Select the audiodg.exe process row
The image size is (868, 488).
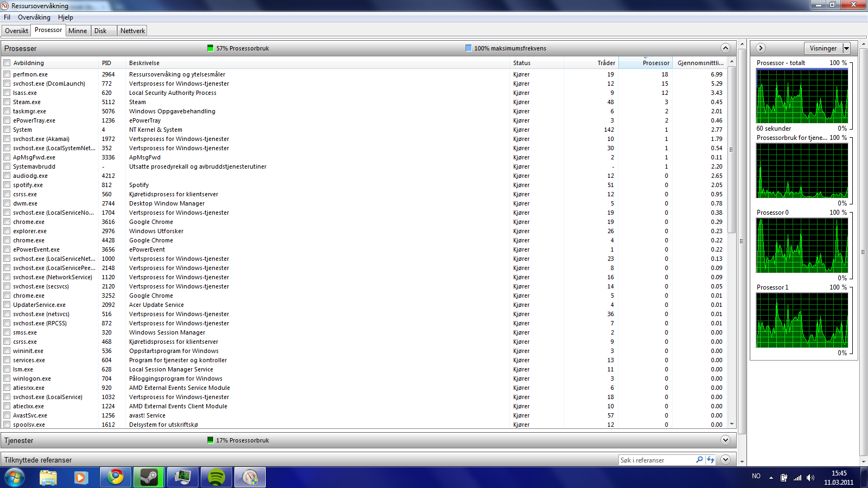tap(363, 176)
